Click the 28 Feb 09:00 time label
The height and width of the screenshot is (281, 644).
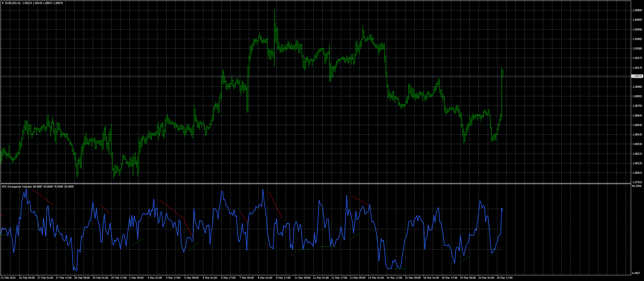[82, 278]
